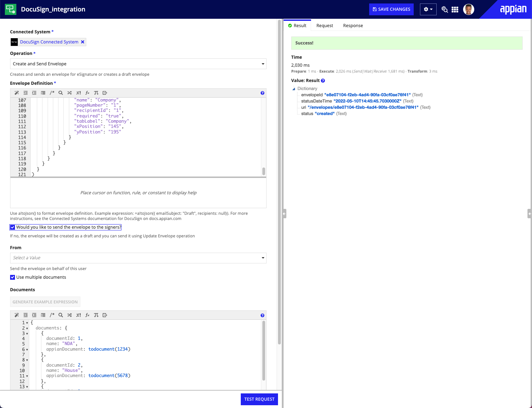Click the "created" status value
The width and height of the screenshot is (532, 408).
click(325, 114)
